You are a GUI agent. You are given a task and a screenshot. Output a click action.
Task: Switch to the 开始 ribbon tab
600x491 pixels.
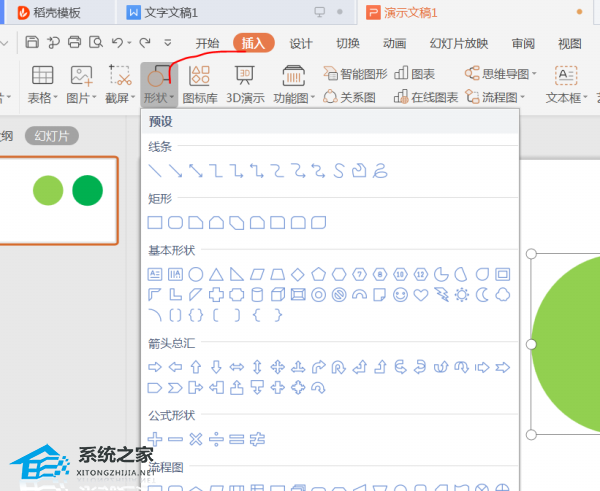pos(207,43)
